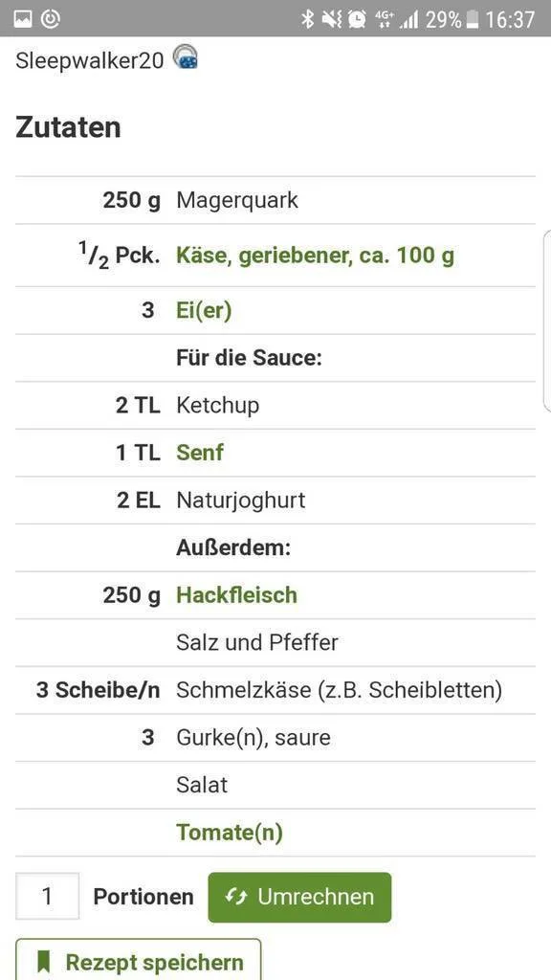Tap the sync circle icon in status bar
The width and height of the screenshot is (551, 980).
point(51,19)
